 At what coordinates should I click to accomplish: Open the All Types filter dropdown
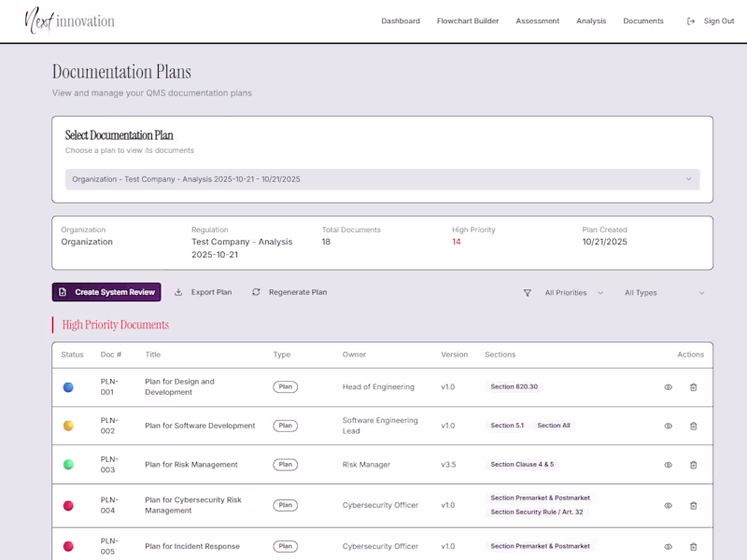(x=663, y=292)
